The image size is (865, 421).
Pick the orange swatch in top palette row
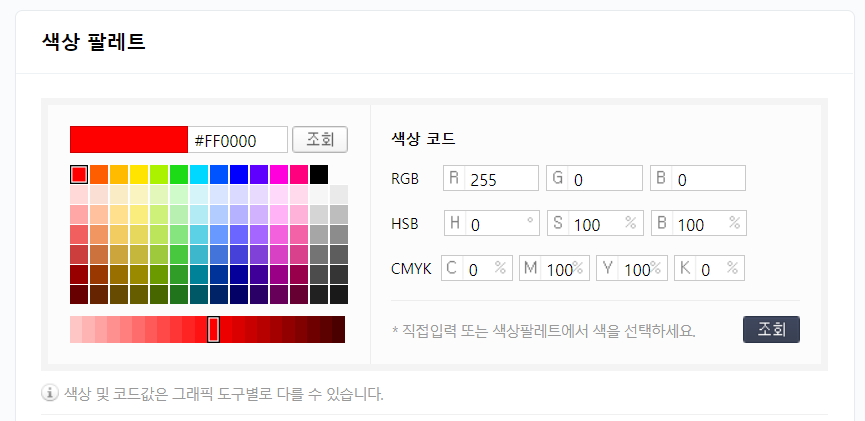click(x=99, y=174)
